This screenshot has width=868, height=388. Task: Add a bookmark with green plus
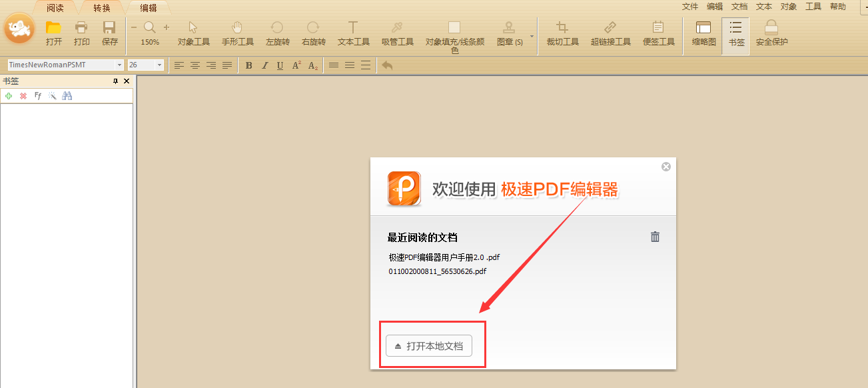[9, 96]
